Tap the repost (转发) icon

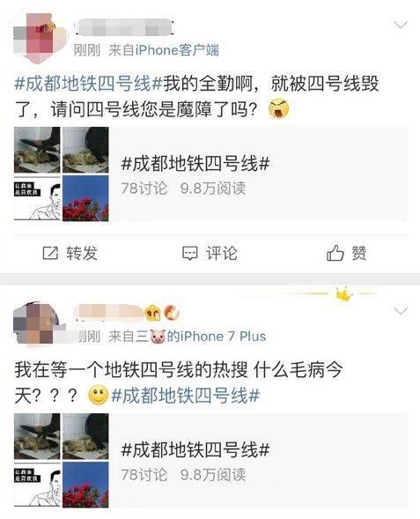50,253
